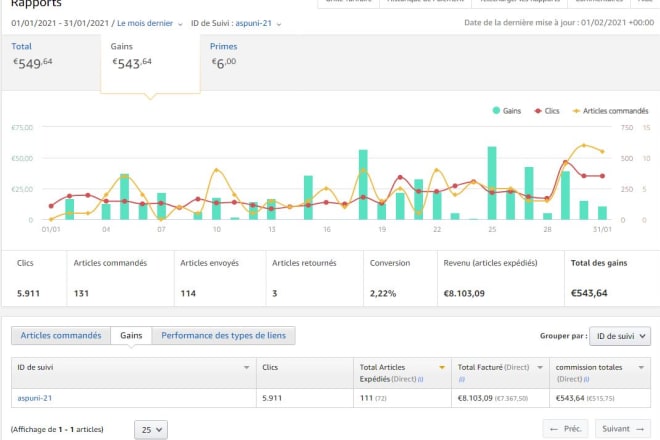Click the Articles envoyés value 114

point(188,293)
